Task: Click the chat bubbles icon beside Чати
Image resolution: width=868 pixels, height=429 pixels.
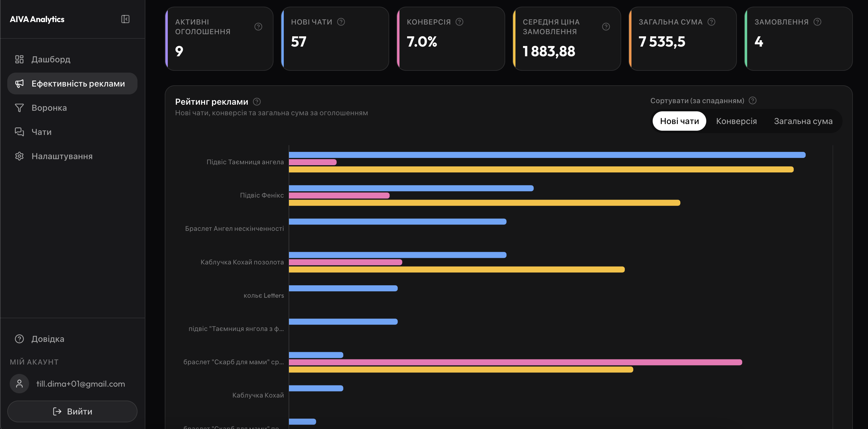Action: [x=19, y=132]
